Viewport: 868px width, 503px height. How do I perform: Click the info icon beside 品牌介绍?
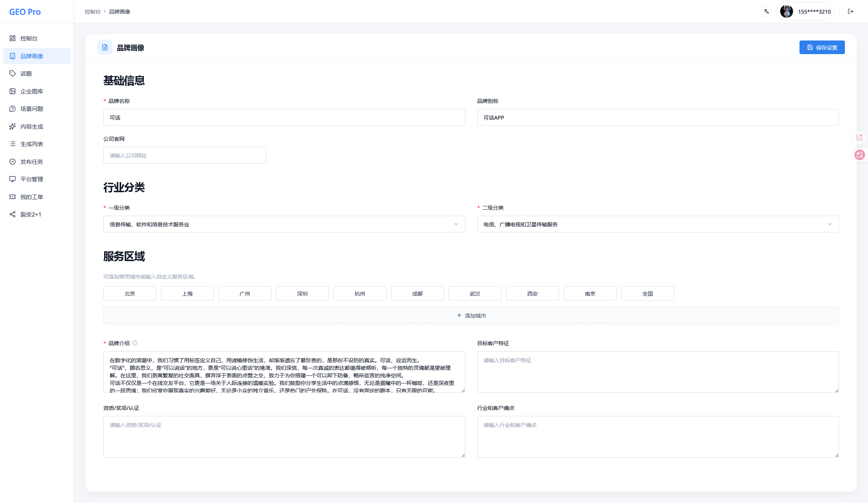(135, 343)
